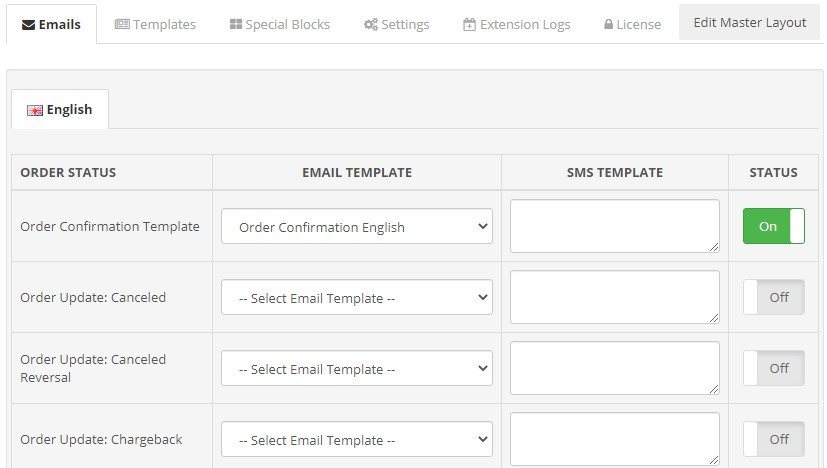Click the Settings gears icon
Screen dimensions: 827x468
click(x=370, y=25)
